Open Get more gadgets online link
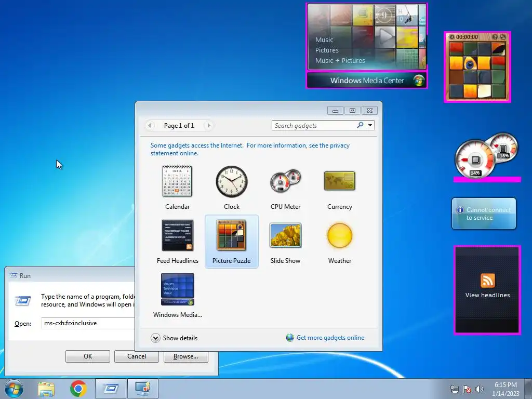Viewport: 532px width, 399px height. pyautogui.click(x=330, y=338)
